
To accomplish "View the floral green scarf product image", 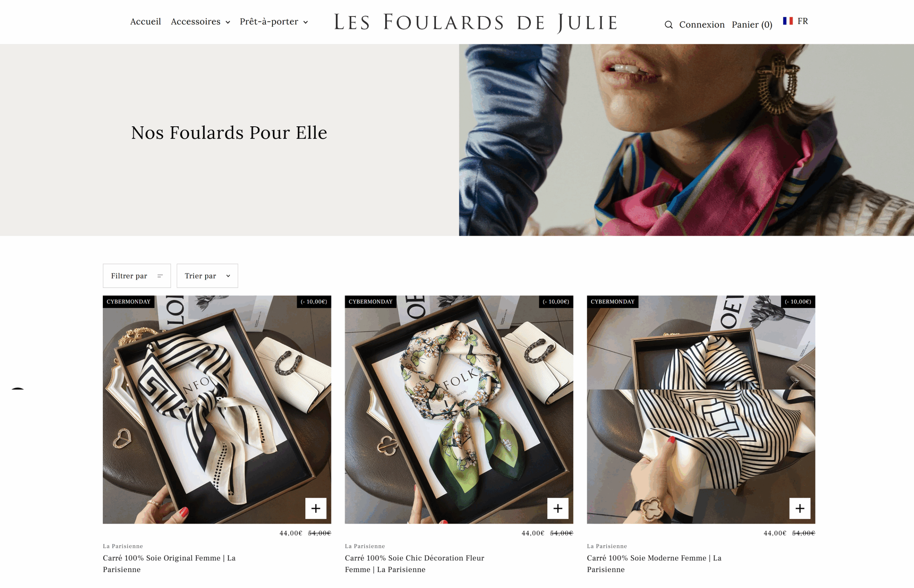I will tap(459, 409).
